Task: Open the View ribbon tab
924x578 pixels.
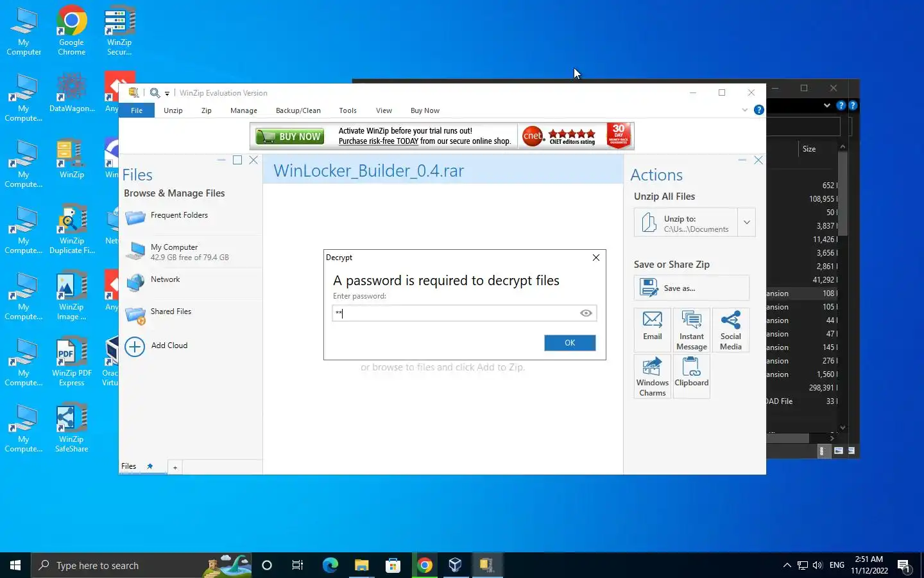Action: pyautogui.click(x=384, y=110)
